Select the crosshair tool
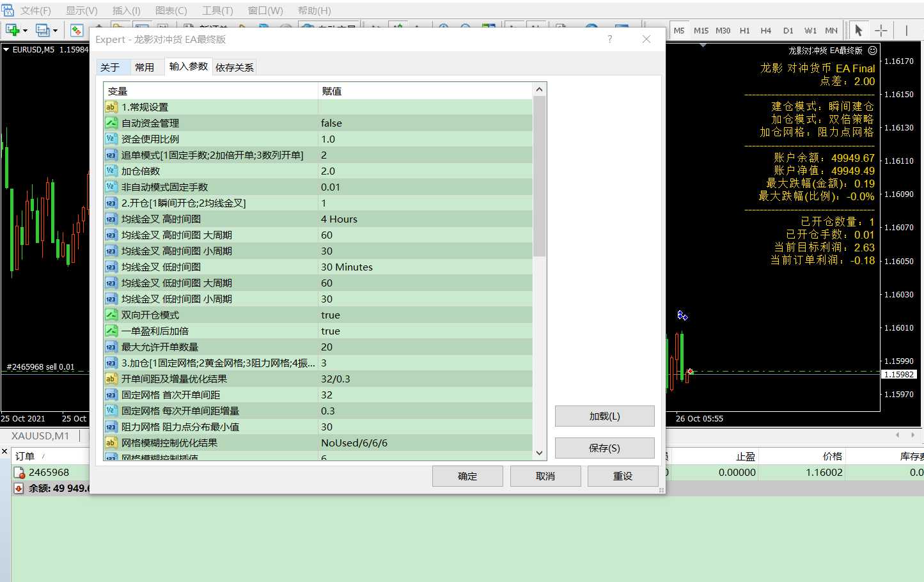 click(881, 30)
